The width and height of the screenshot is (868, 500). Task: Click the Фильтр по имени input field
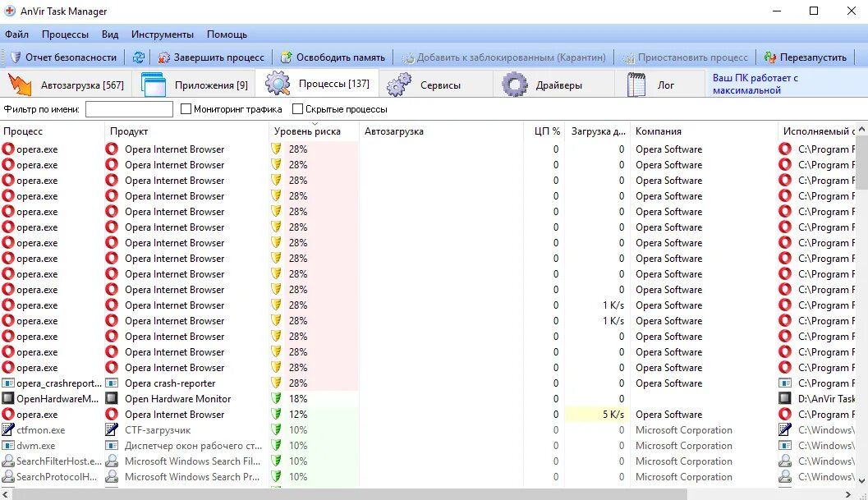click(129, 109)
